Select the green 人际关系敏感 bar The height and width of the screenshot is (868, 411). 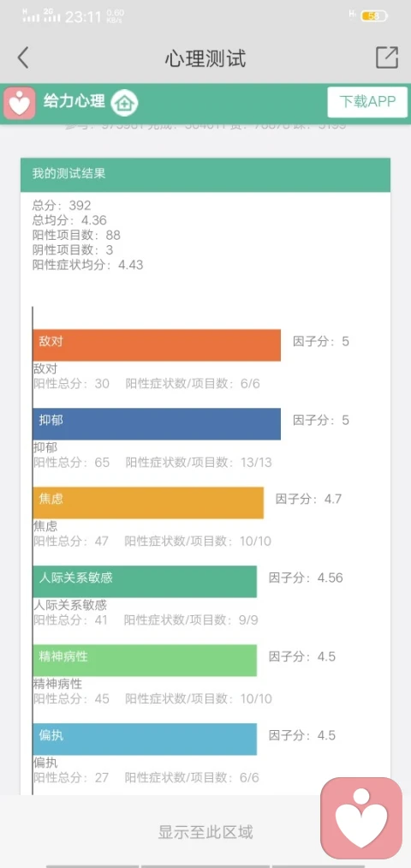145,581
